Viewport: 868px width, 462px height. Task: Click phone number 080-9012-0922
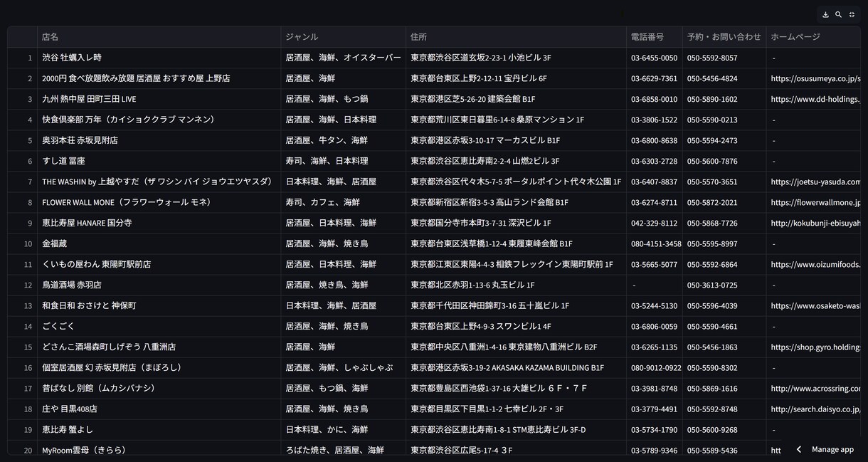click(x=656, y=367)
